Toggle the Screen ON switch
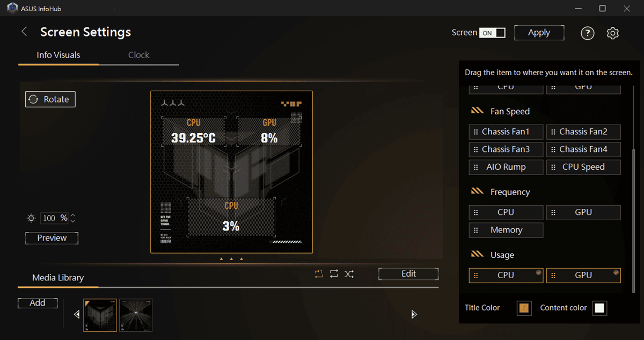 [x=492, y=33]
